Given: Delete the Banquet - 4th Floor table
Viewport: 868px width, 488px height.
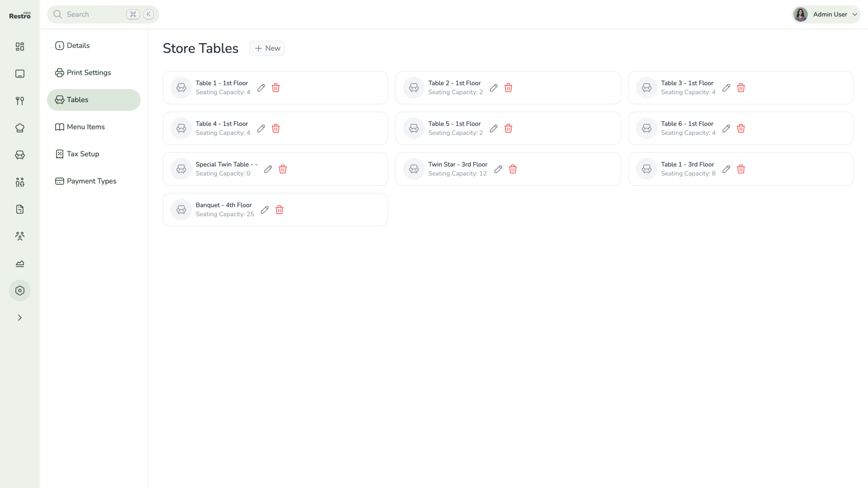Looking at the screenshot, I should pos(279,210).
